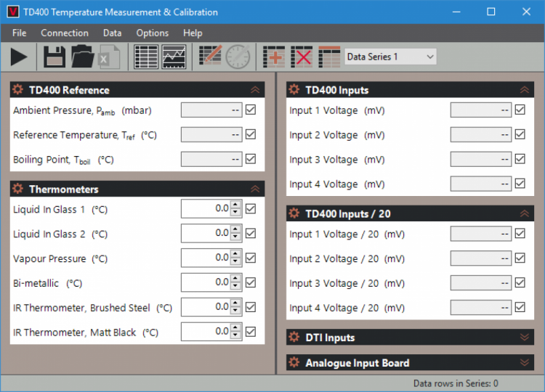Open the Help menu
545x392 pixels.
[x=193, y=33]
